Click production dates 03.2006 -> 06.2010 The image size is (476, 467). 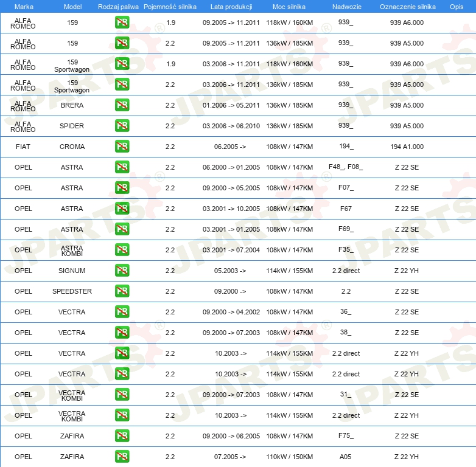coord(231,126)
